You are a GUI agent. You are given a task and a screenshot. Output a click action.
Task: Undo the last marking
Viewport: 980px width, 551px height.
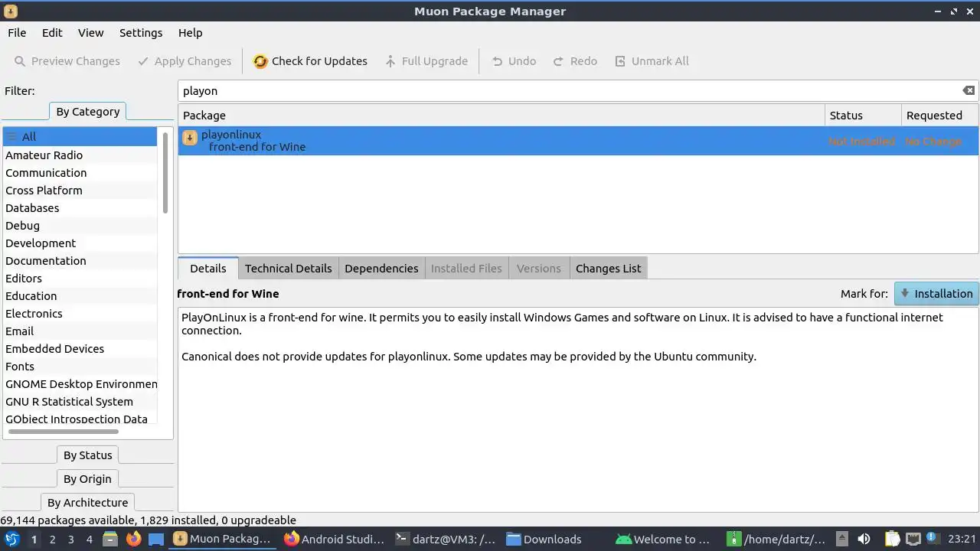513,61
